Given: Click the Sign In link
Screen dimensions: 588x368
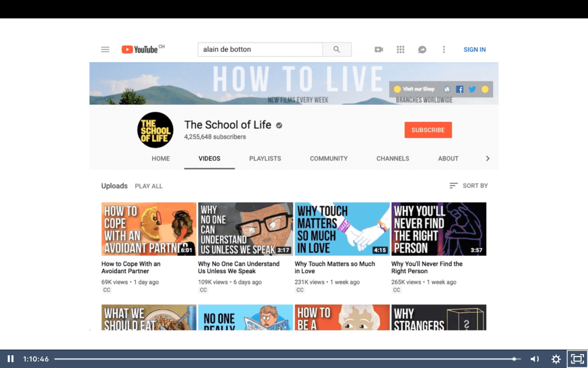Looking at the screenshot, I should 474,49.
